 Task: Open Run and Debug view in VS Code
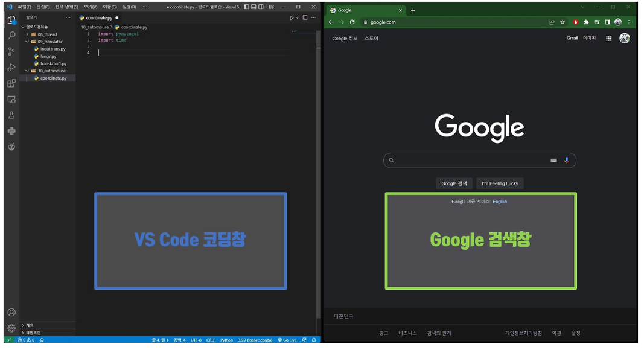11,68
